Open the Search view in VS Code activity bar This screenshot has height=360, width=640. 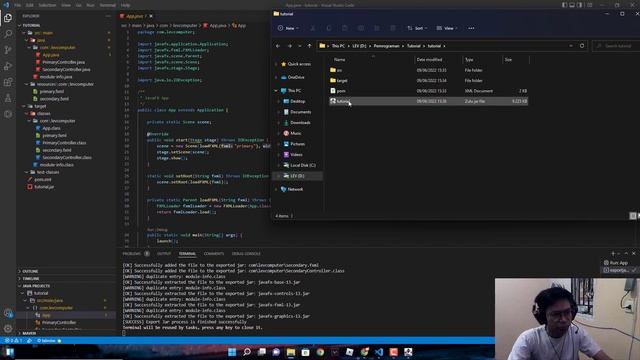point(8,34)
